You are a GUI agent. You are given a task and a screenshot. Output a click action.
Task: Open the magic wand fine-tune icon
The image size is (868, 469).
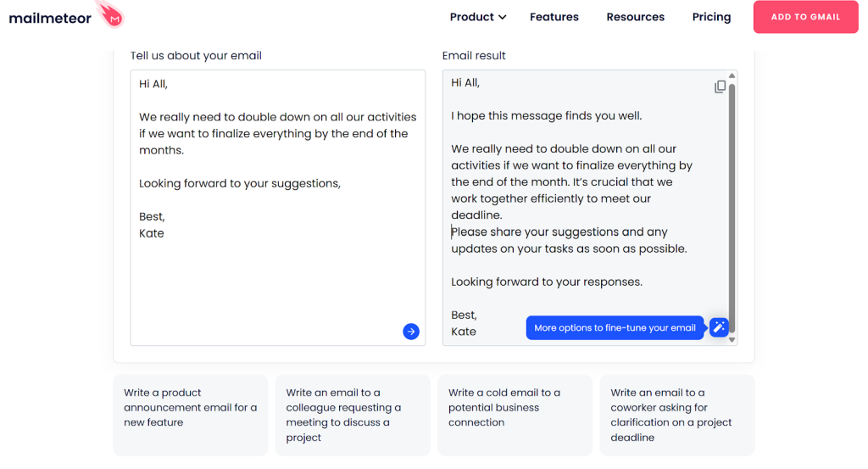(x=719, y=327)
